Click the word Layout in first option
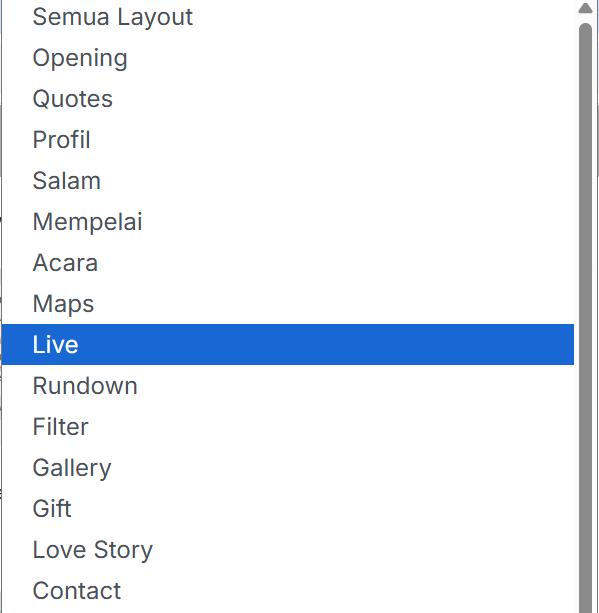 click(155, 18)
